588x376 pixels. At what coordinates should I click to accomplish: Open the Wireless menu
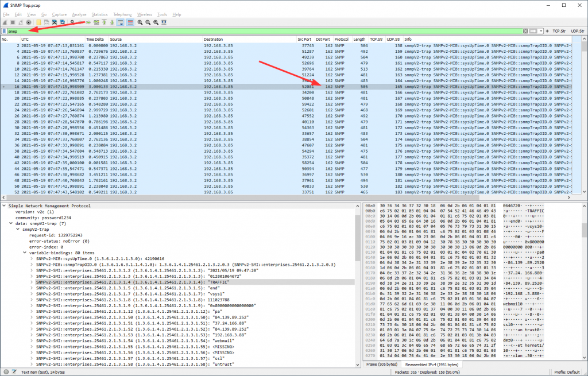pos(144,14)
